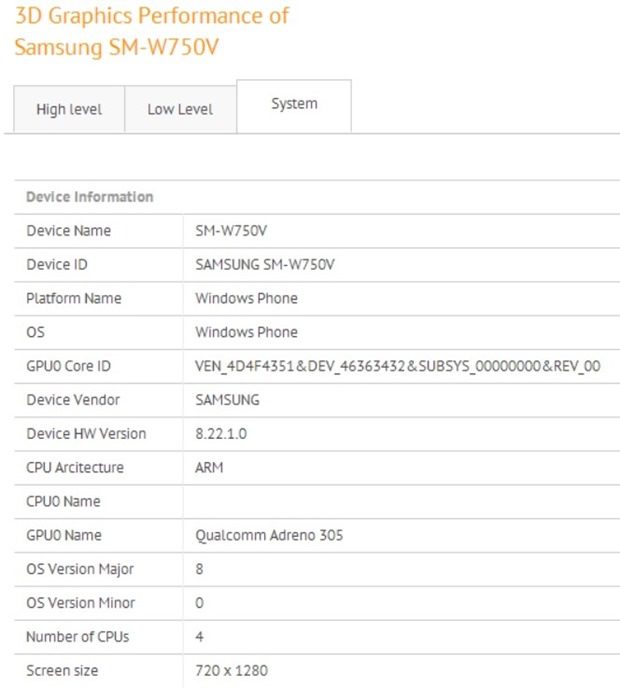Select the Device HW Version 8.22.1.0
620x688 pixels.
tap(221, 434)
